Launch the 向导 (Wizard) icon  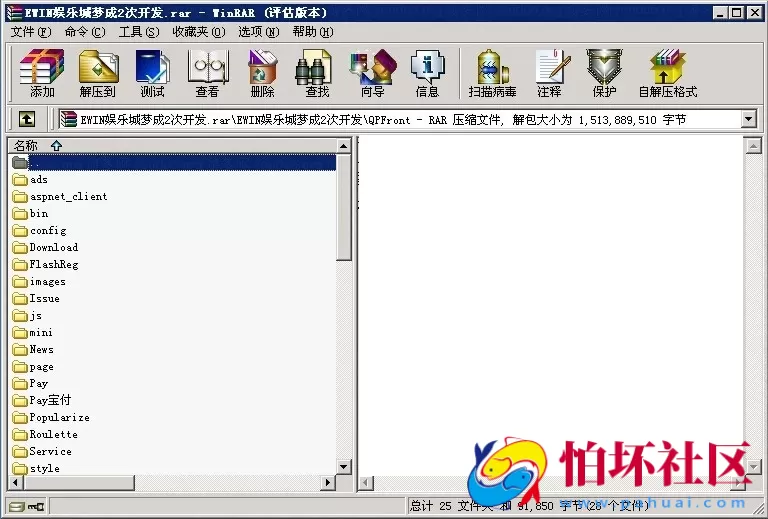(x=372, y=73)
